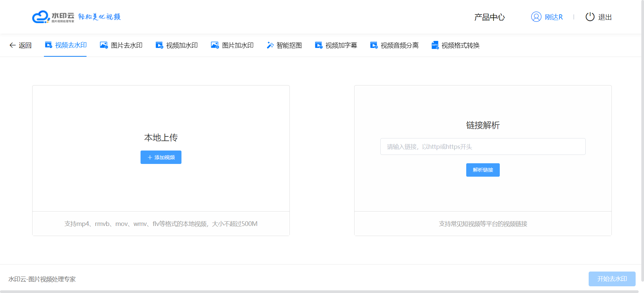
Task: Click the 本地上传 heading
Action: click(x=161, y=137)
